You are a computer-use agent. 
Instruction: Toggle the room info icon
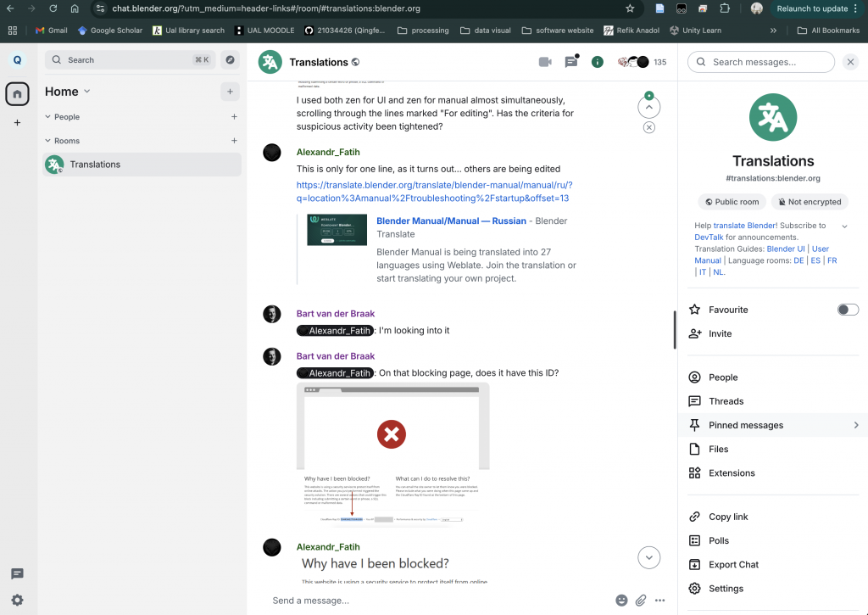point(598,62)
